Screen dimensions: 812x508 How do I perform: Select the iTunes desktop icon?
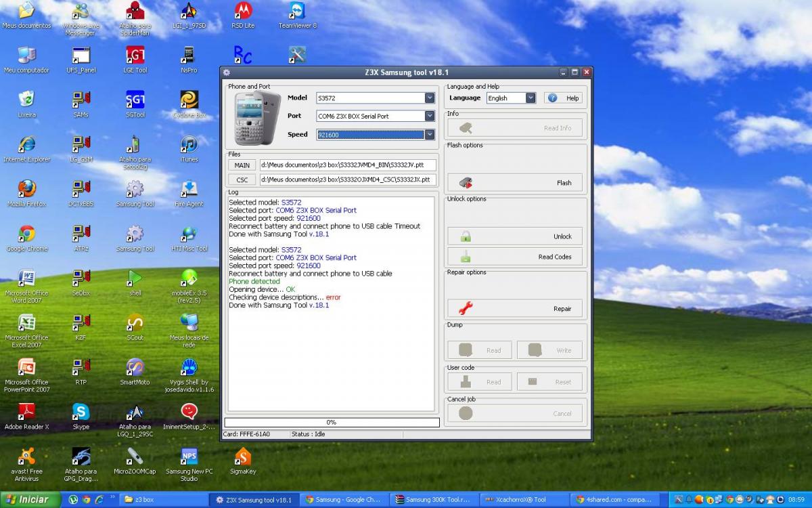point(189,150)
